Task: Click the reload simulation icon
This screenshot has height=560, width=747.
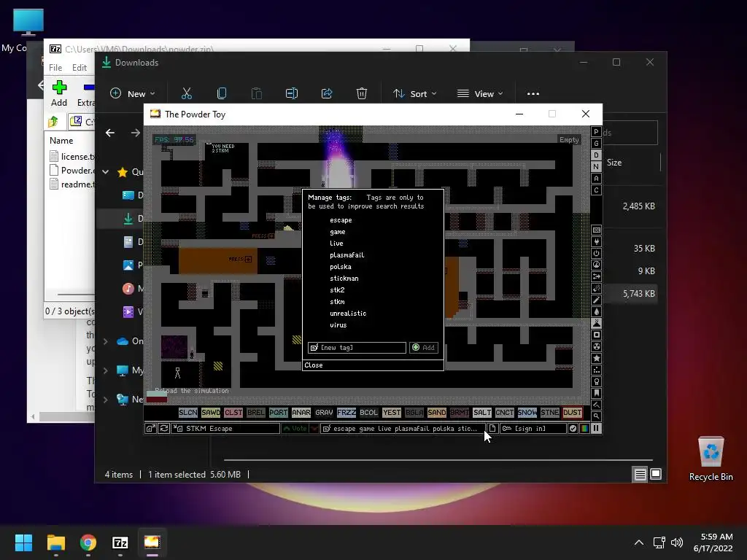Action: pos(164,429)
